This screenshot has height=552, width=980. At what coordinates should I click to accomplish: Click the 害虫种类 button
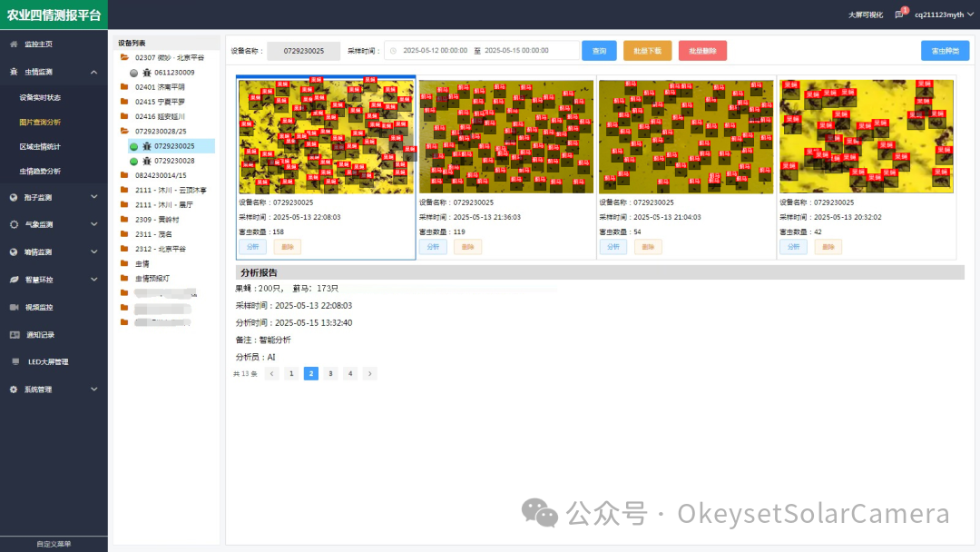coord(945,51)
